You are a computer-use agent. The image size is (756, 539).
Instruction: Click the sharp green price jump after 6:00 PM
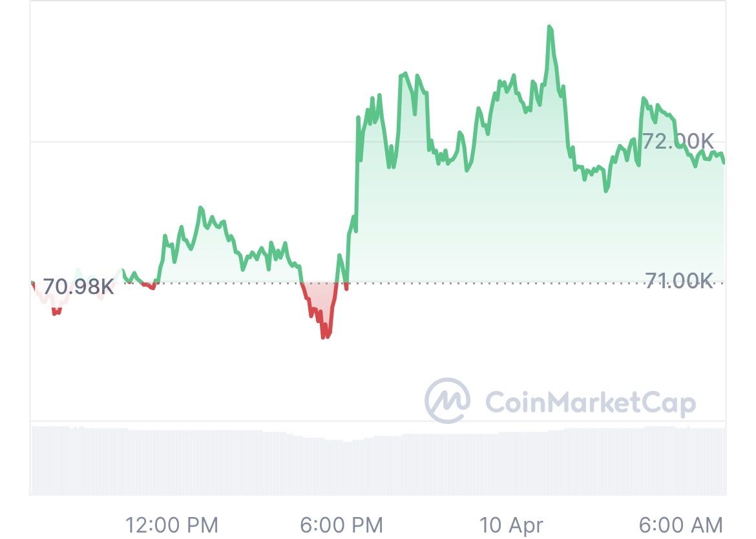[357, 174]
